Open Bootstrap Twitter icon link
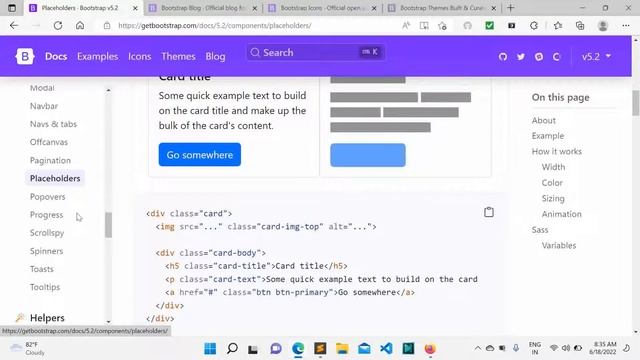Image resolution: width=640 pixels, height=360 pixels. click(521, 57)
